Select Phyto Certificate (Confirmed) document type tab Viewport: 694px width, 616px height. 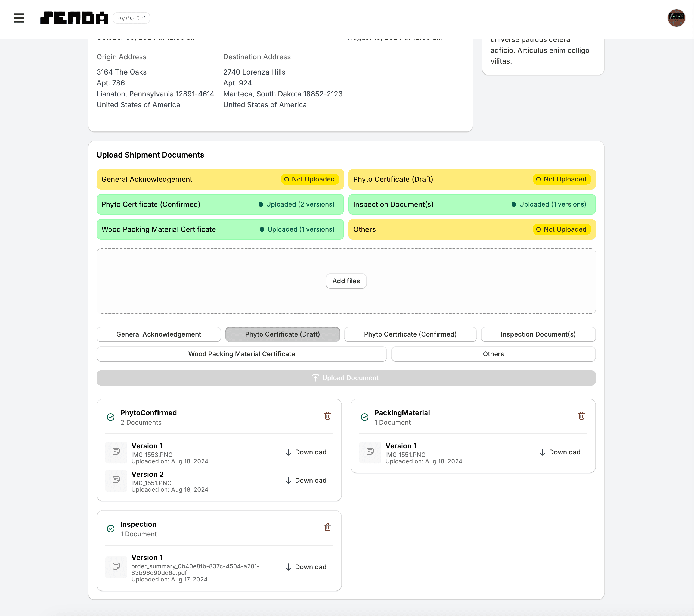click(x=410, y=334)
